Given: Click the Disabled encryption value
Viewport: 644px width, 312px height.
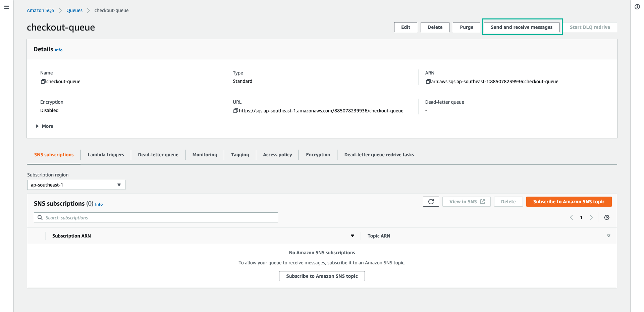Looking at the screenshot, I should [49, 110].
